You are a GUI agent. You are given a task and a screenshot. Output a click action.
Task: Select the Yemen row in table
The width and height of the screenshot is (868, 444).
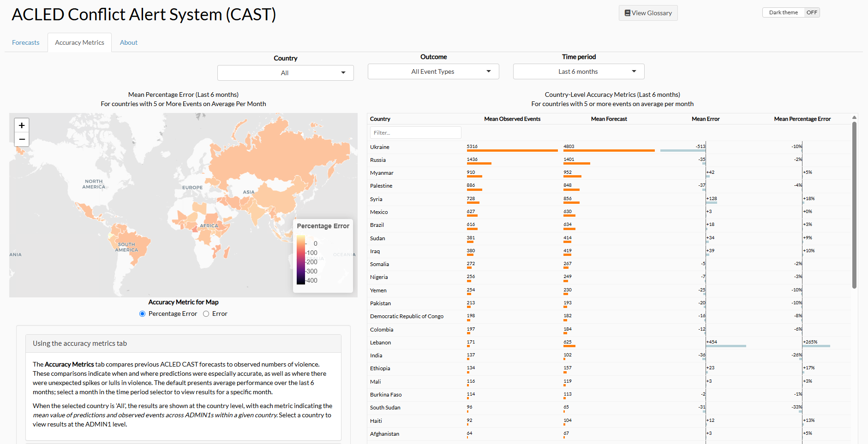(609, 290)
